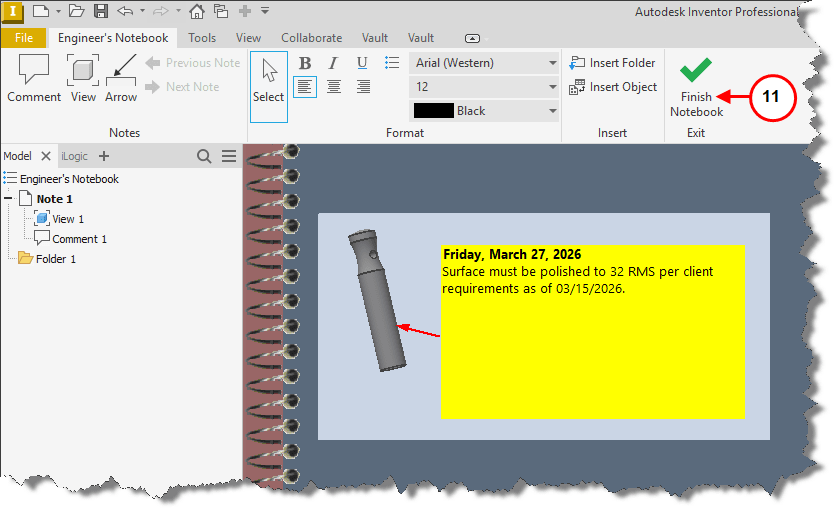Click the Redo icon
Viewport: 834px width, 508px height.
(161, 11)
